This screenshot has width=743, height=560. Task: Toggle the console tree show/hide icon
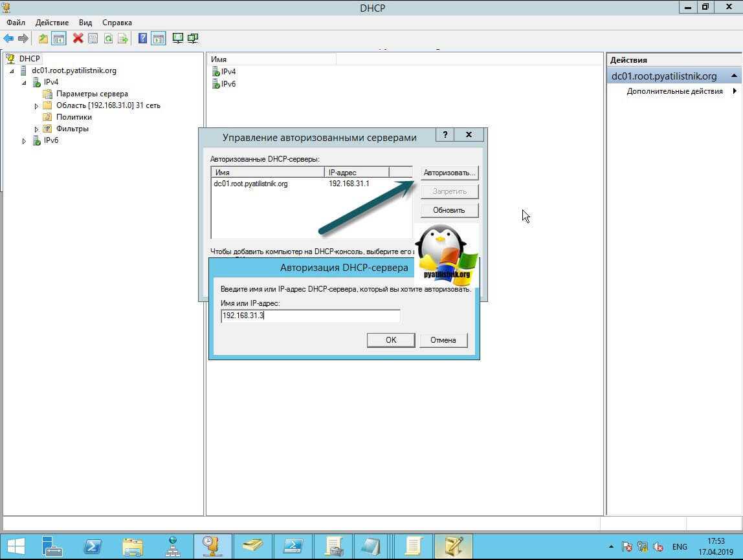59,39
